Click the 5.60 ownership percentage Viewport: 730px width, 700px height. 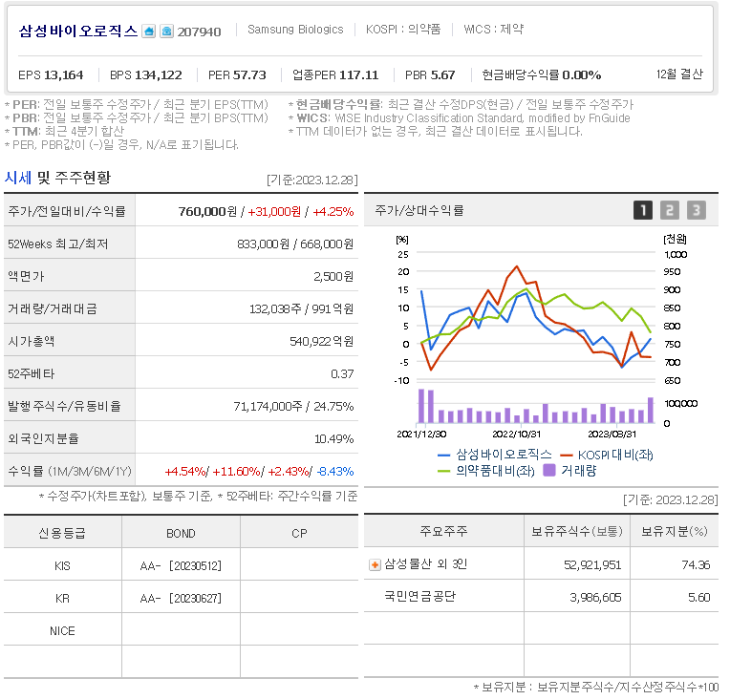tap(698, 598)
